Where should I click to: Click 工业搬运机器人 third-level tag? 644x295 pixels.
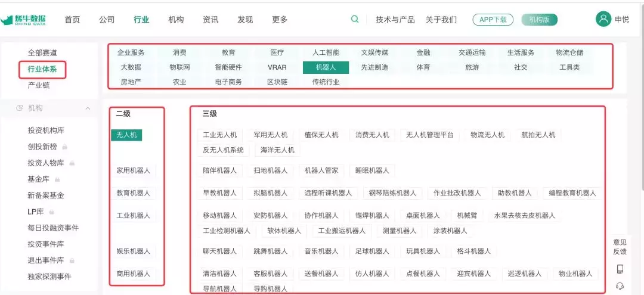[342, 231]
